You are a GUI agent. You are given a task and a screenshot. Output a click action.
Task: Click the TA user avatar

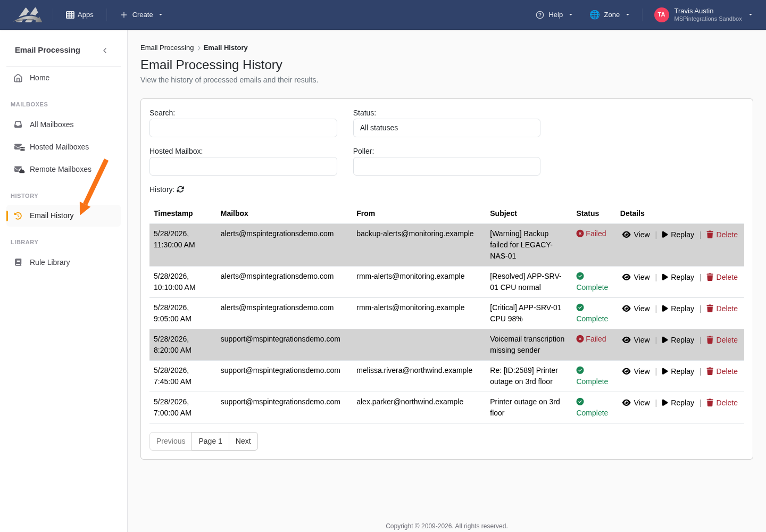tap(661, 15)
